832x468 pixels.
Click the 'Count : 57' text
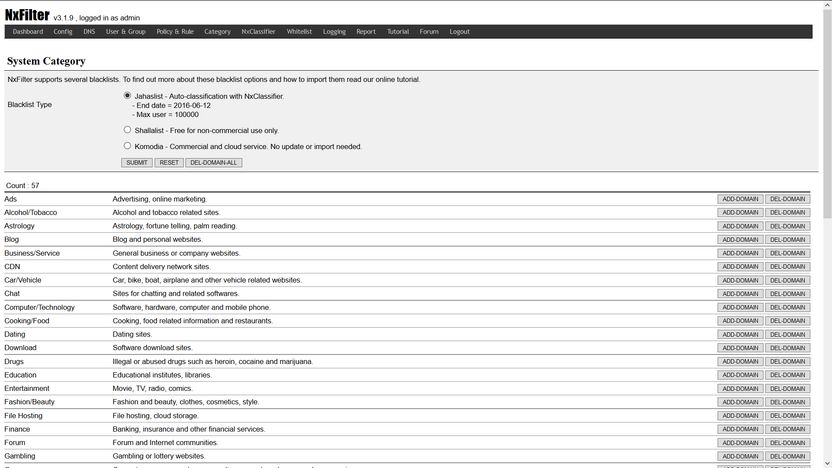22,185
